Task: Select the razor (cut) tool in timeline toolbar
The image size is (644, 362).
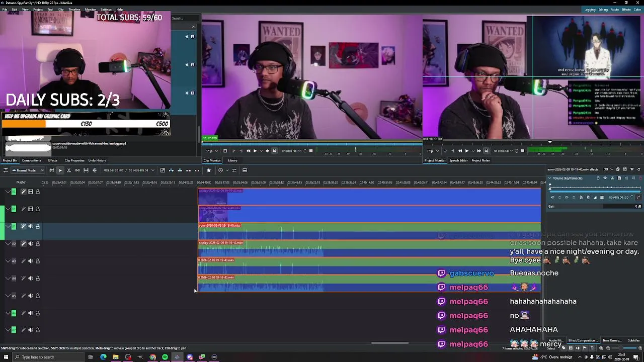Action: tap(69, 170)
